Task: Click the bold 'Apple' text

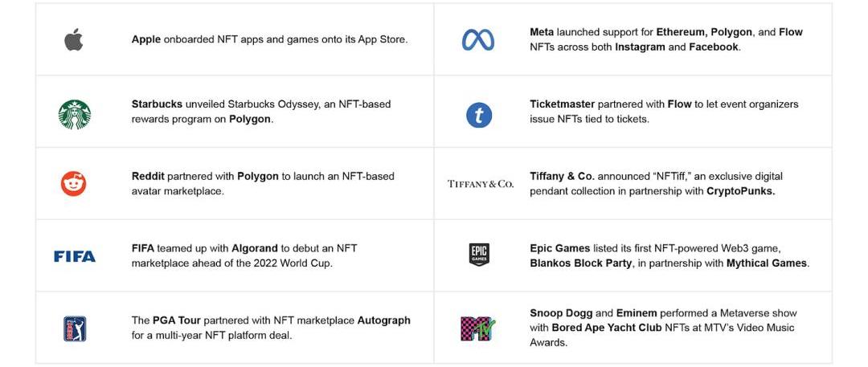Action: pos(146,39)
